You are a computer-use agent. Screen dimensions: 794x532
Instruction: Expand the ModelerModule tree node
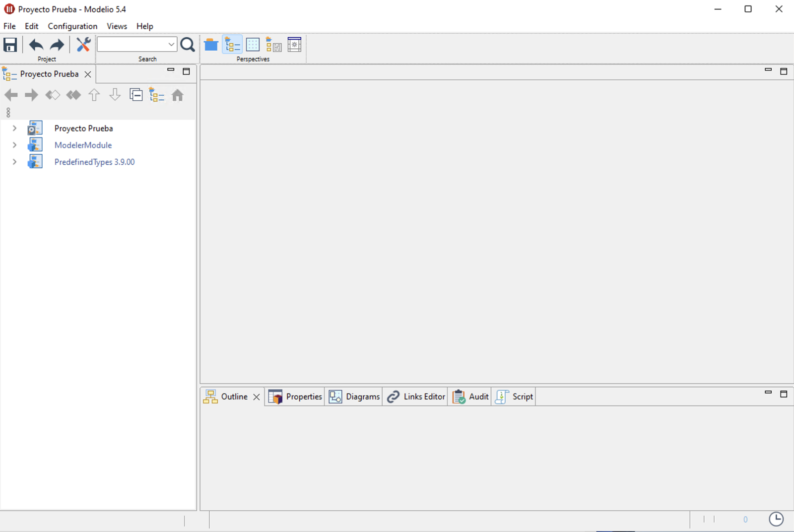point(14,145)
